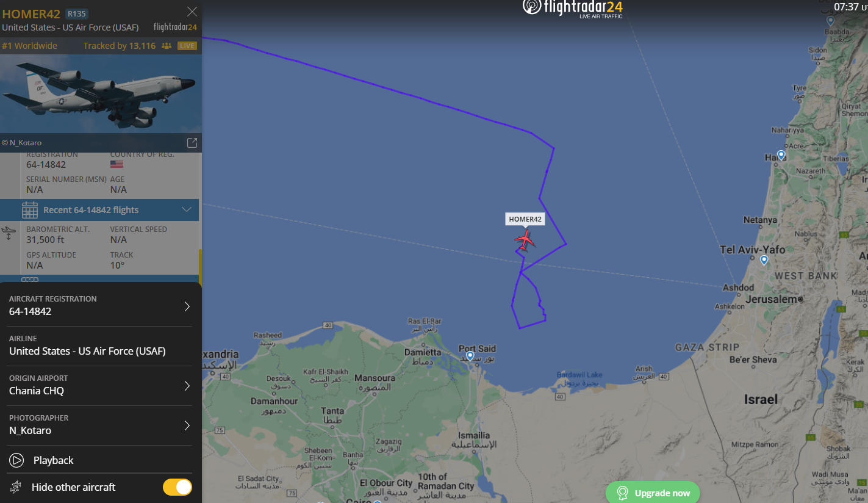This screenshot has height=503, width=868.
Task: Toggle the Hide other aircraft switch
Action: click(178, 487)
